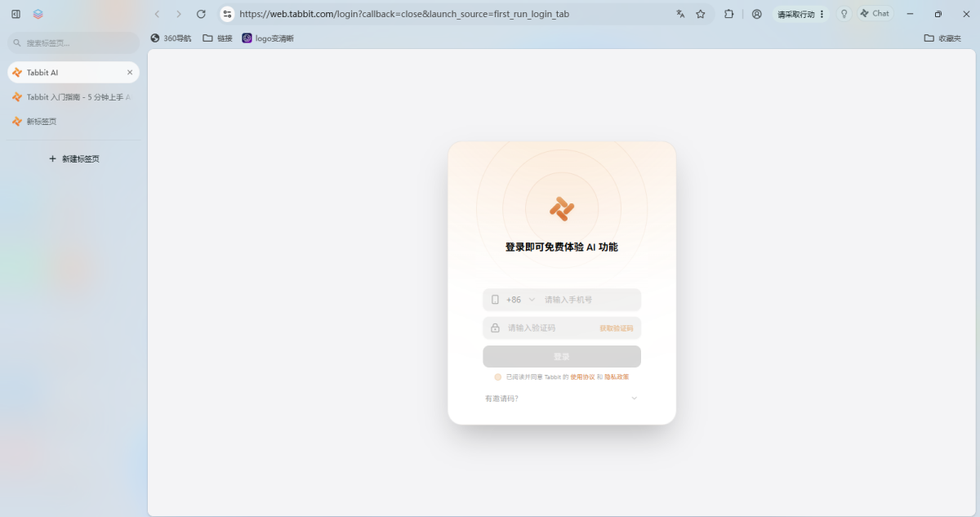This screenshot has height=517, width=980.
Task: Bookmark this page with the star
Action: click(x=701, y=14)
